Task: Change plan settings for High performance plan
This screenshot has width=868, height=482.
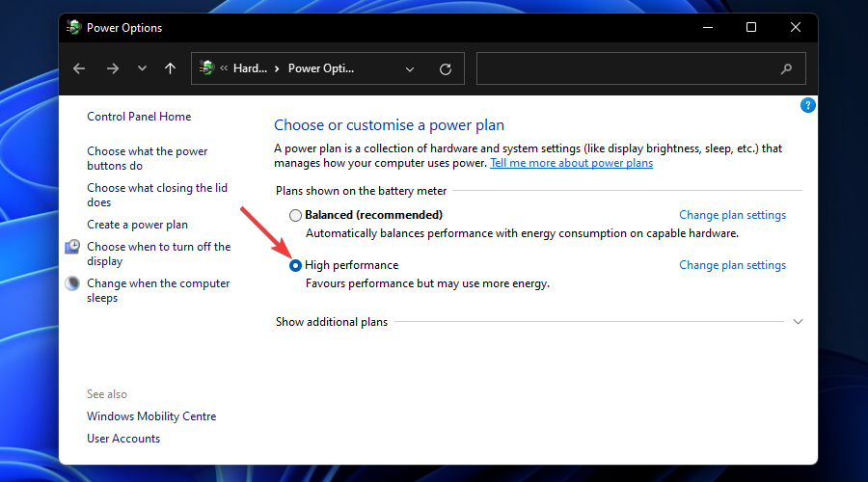Action: click(x=732, y=265)
